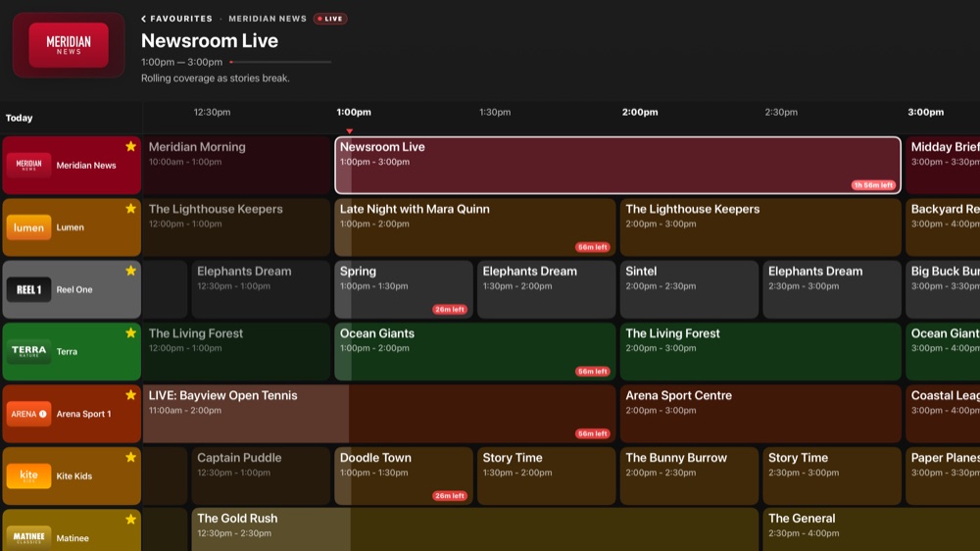The height and width of the screenshot is (551, 980).
Task: Open Story Time at 1:30pm
Action: pyautogui.click(x=546, y=476)
